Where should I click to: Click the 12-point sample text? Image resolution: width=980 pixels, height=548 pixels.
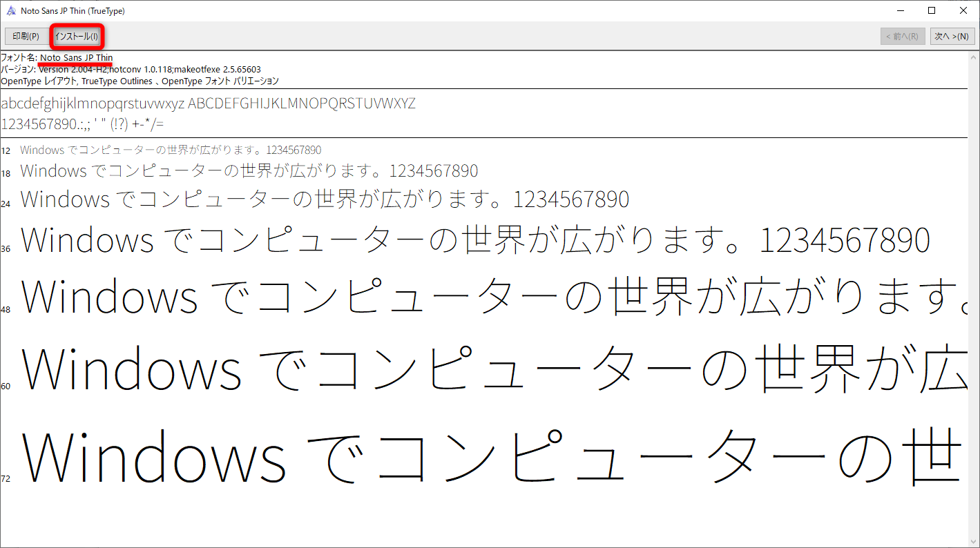coord(169,149)
